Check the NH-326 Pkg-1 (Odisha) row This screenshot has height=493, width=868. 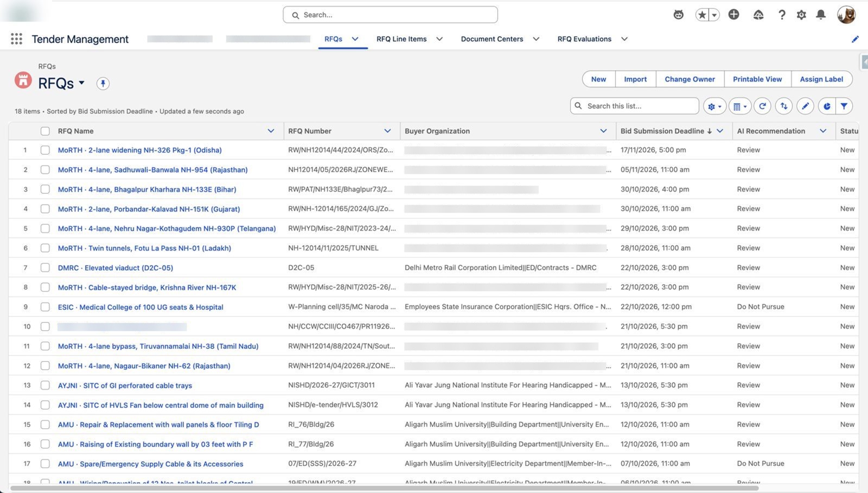45,150
